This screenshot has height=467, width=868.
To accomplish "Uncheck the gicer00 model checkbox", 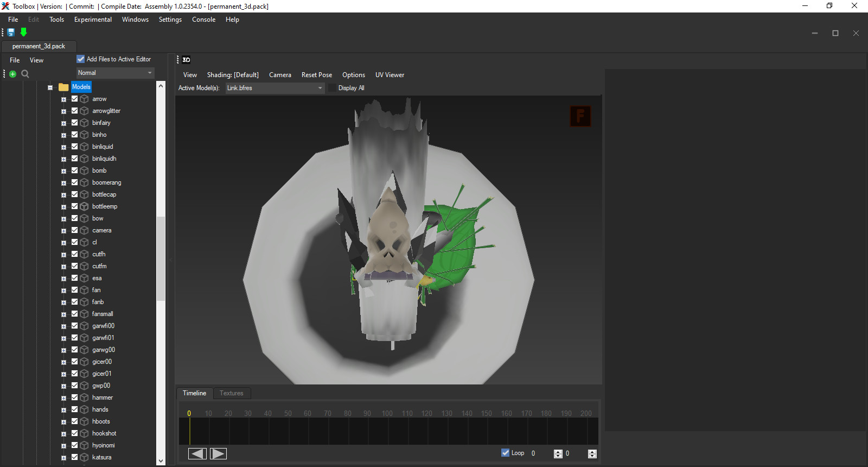I will 75,362.
